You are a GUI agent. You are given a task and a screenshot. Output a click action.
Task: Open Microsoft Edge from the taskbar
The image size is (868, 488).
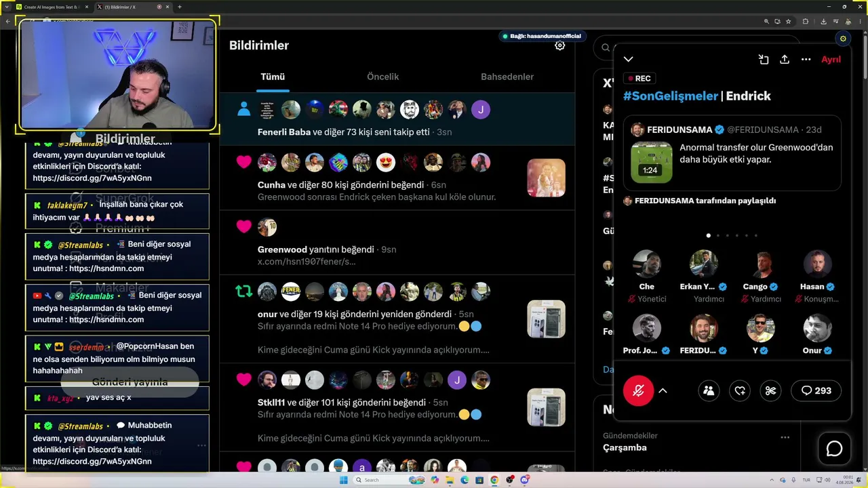(x=465, y=480)
